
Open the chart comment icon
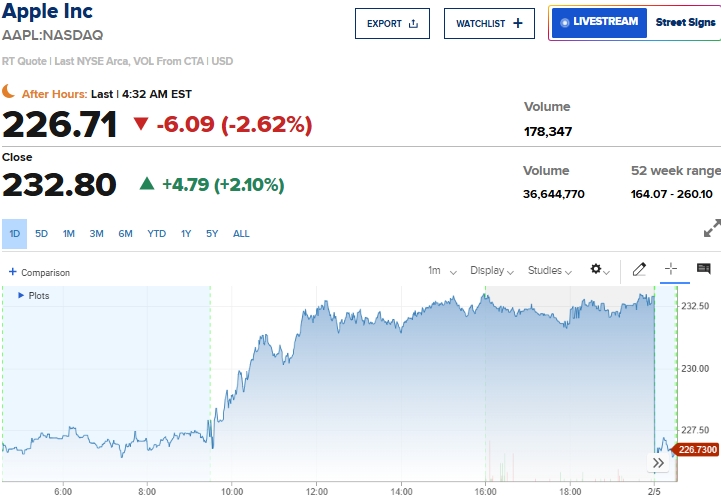703,269
